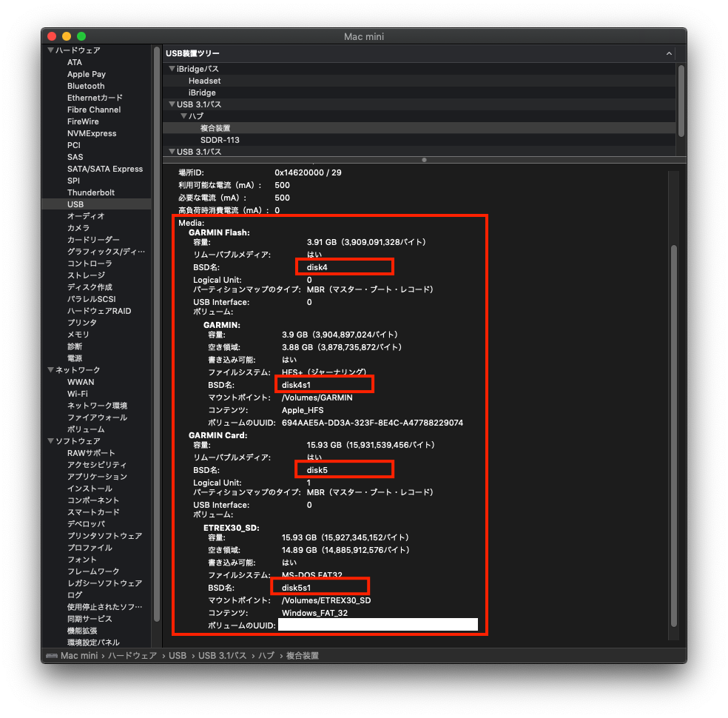The image size is (728, 718).
Task: Select SAS in the sidebar
Action: (75, 157)
